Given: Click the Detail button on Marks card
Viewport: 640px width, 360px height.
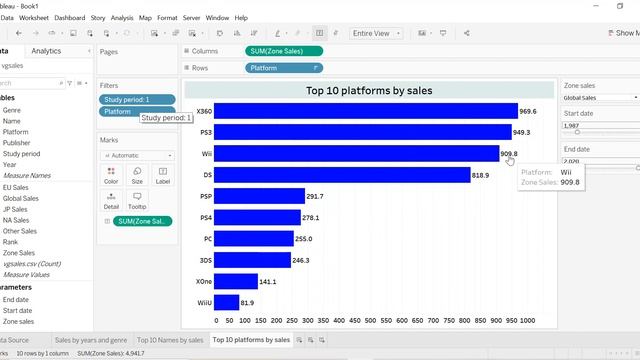Looking at the screenshot, I should [x=111, y=201].
